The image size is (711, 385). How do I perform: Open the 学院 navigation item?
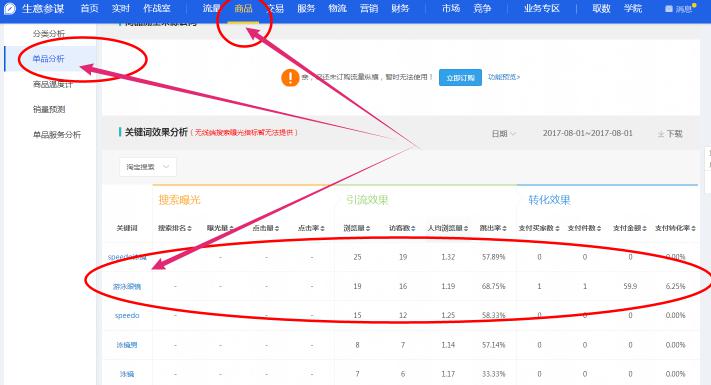coord(633,9)
